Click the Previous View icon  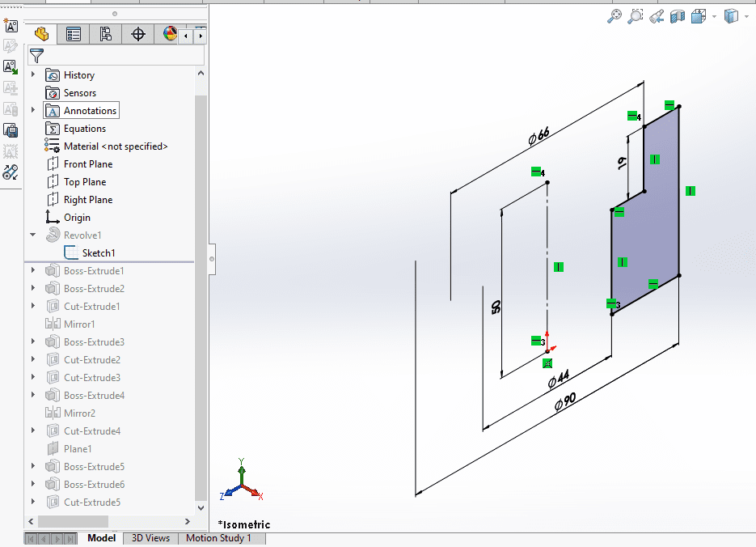(657, 15)
